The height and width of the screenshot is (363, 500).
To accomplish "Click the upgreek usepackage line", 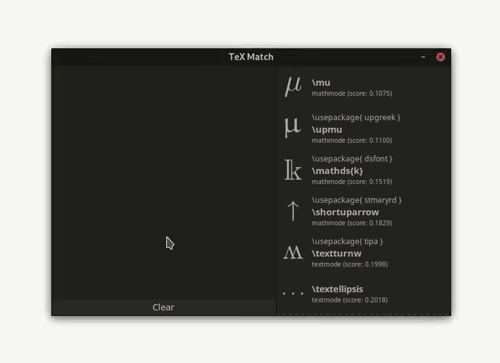I will click(x=356, y=118).
